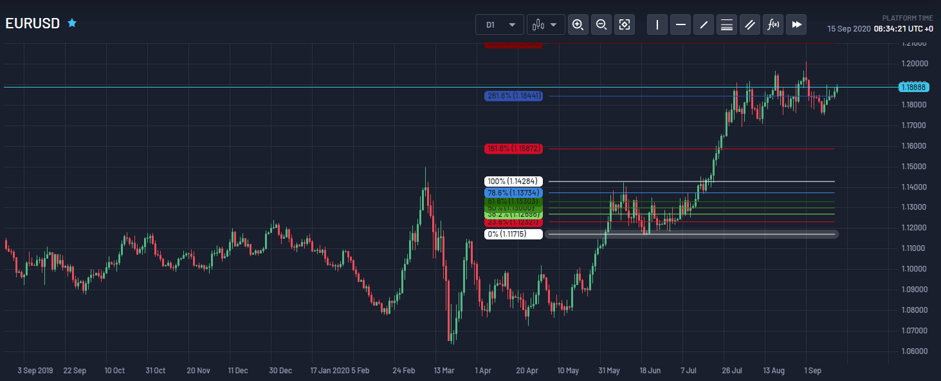Select the 100% (1.14284) Fibonacci label
The width and height of the screenshot is (941, 381).
point(513,181)
